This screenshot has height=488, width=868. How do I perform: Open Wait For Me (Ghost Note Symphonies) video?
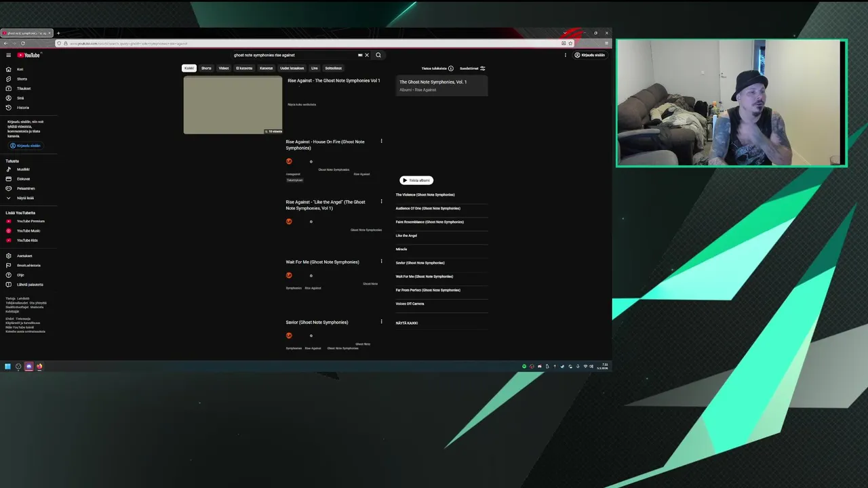point(322,262)
